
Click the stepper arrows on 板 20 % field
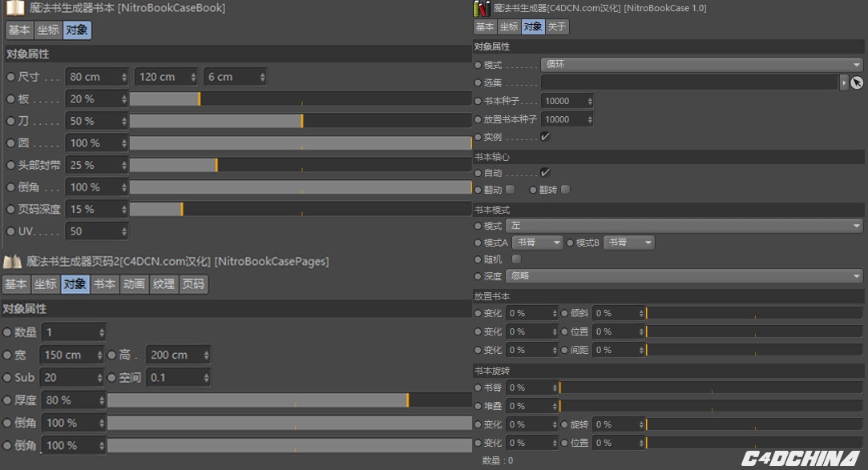(x=124, y=99)
